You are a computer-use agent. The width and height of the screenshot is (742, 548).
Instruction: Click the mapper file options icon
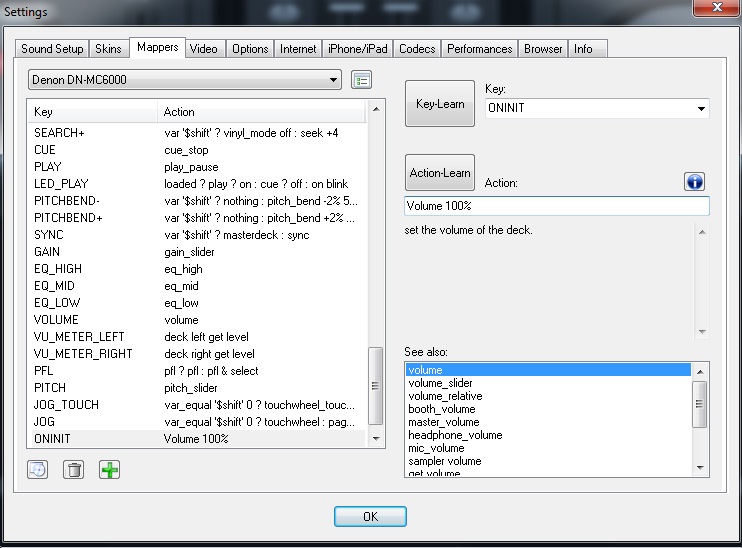tap(361, 80)
